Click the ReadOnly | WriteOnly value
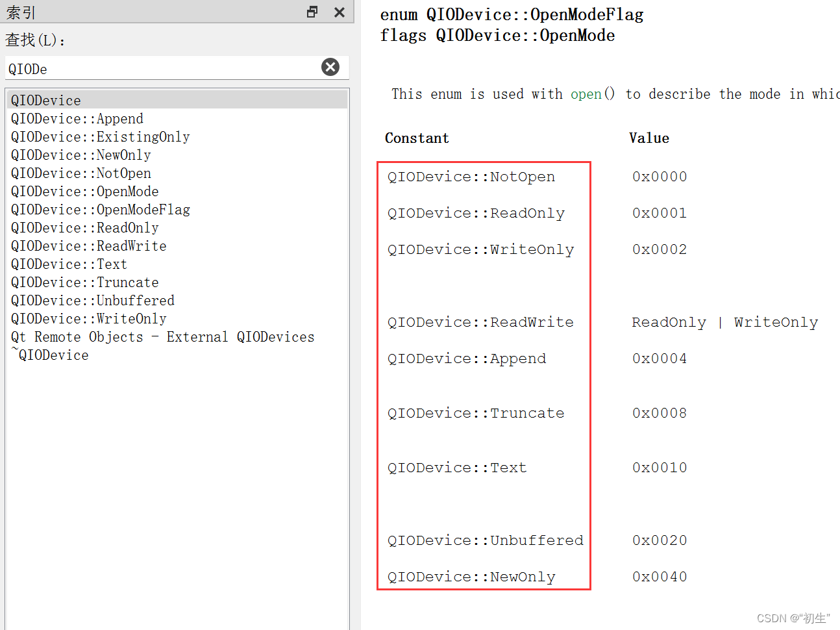 point(725,322)
